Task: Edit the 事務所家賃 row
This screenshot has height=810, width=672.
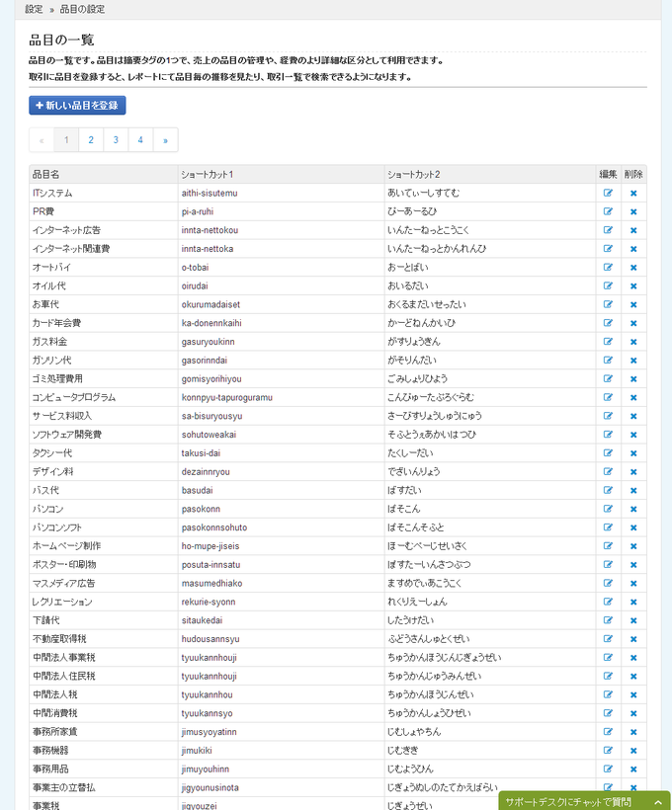Action: [x=608, y=732]
